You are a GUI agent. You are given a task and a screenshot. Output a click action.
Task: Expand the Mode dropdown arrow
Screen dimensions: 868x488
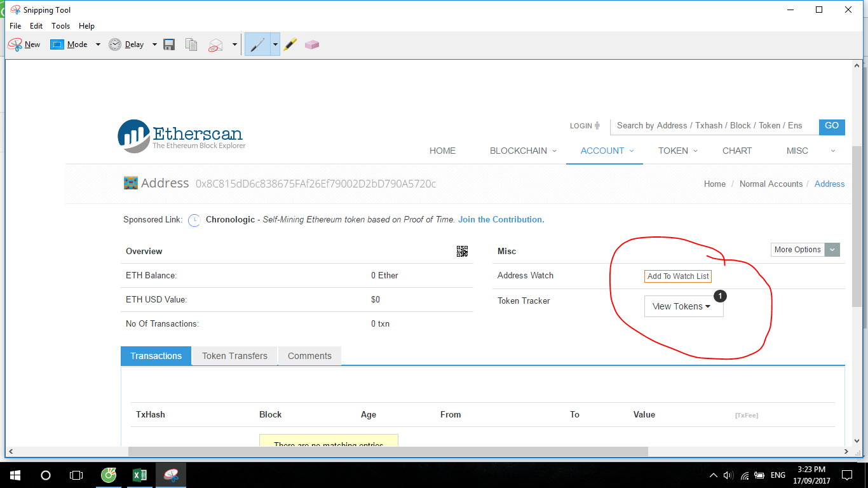coord(98,44)
